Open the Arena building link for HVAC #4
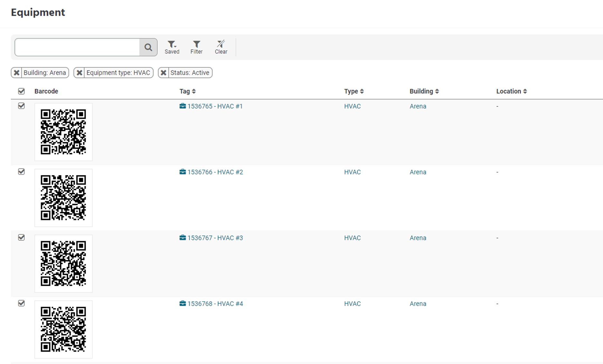603x364 pixels. pos(418,304)
